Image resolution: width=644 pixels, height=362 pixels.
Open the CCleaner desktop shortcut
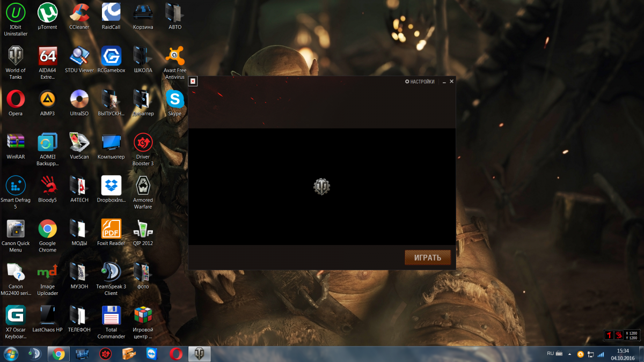click(79, 17)
